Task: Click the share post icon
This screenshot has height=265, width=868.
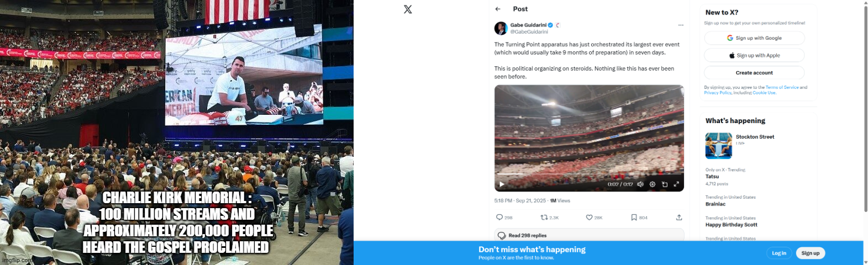Action: coord(679,218)
